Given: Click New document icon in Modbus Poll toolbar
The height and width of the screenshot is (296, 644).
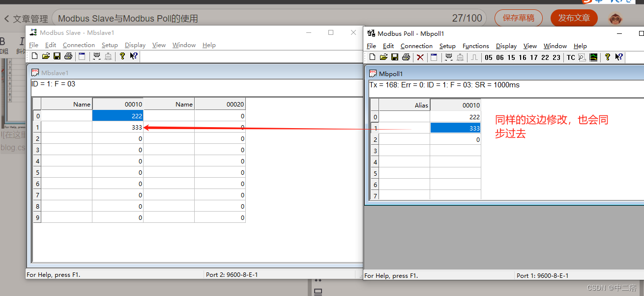Looking at the screenshot, I should (x=372, y=57).
